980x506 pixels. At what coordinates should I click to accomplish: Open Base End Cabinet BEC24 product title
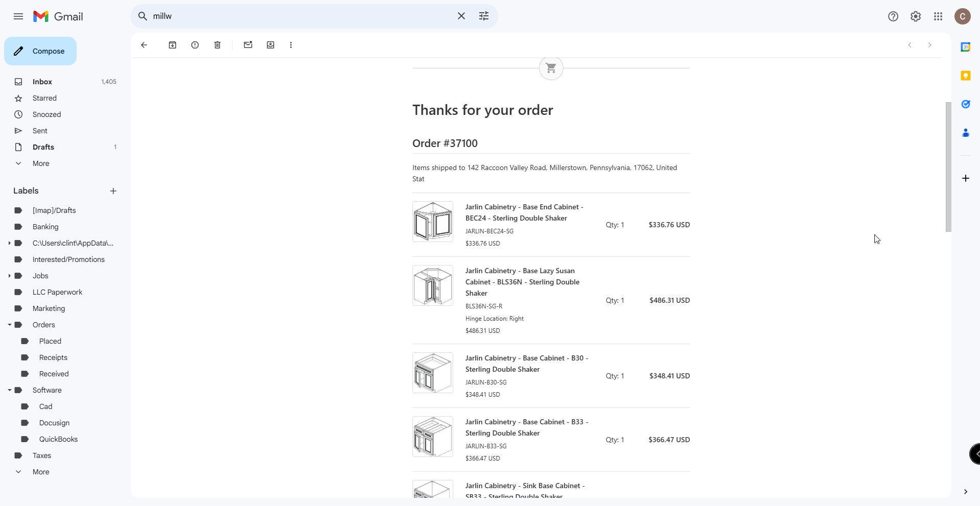point(524,212)
